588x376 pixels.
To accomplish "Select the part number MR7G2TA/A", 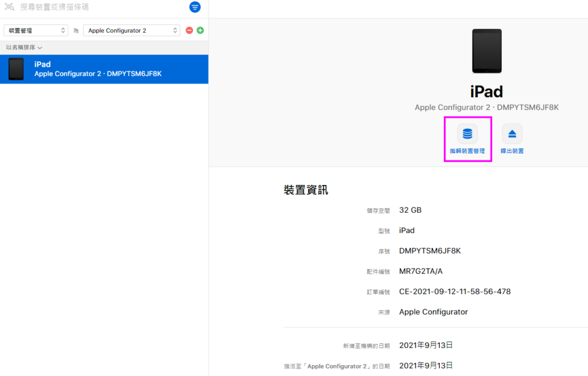I will (421, 271).
